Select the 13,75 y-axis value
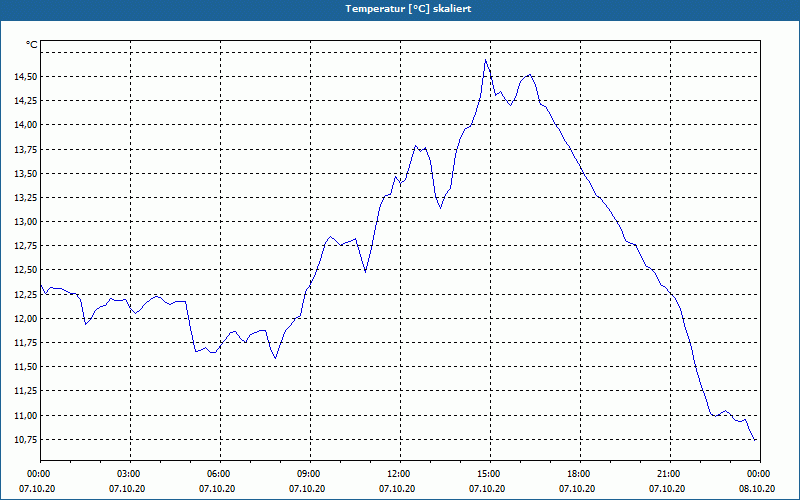Image resolution: width=800 pixels, height=500 pixels. (26, 149)
